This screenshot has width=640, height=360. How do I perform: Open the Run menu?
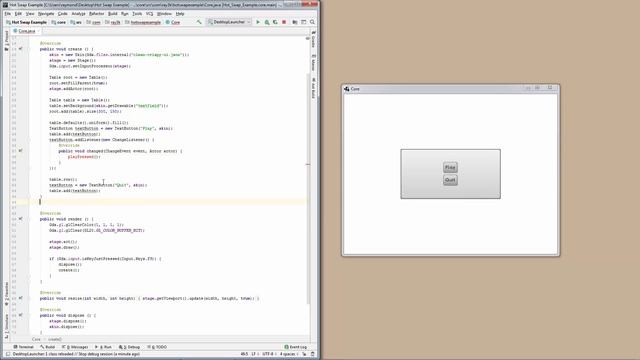click(x=124, y=13)
